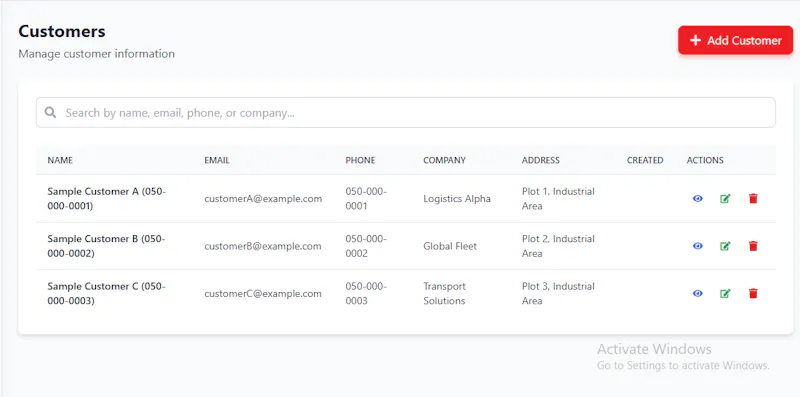Click email customerC@example.com
The image size is (800, 397).
click(x=263, y=294)
